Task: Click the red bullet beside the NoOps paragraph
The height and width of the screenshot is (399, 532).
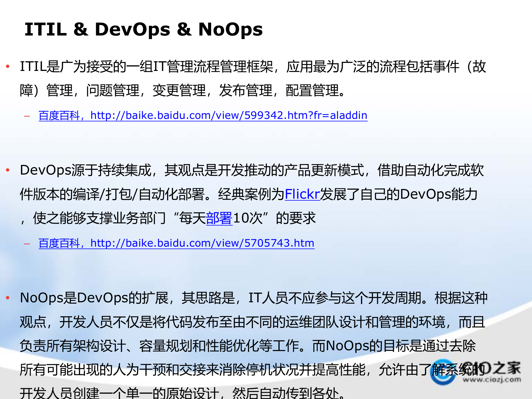Action: click(8, 298)
